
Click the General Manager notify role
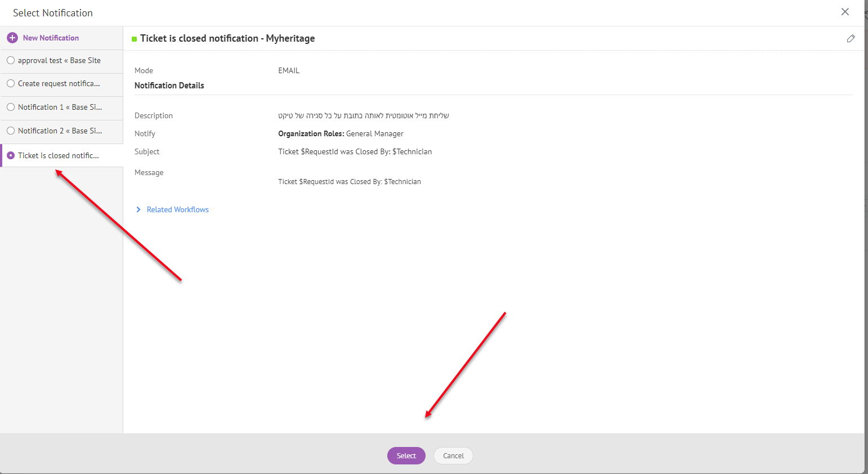click(x=374, y=133)
